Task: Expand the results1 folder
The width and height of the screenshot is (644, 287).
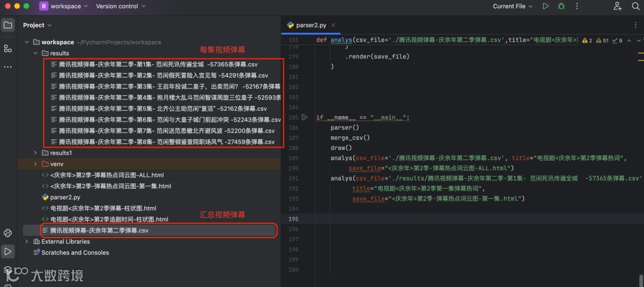Action: [x=36, y=153]
